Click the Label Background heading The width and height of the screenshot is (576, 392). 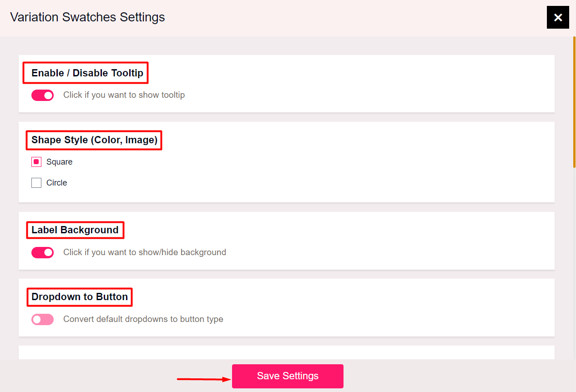pyautogui.click(x=75, y=230)
